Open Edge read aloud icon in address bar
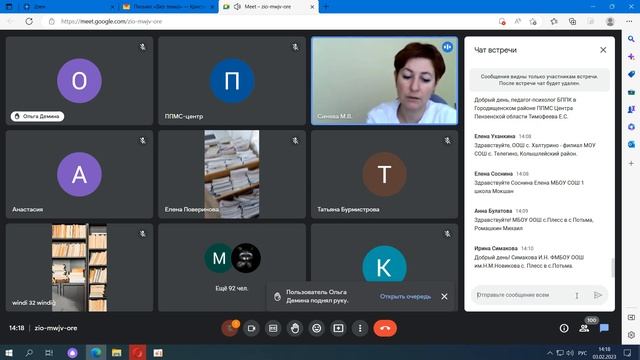Image resolution: width=640 pixels, height=360 pixels. coord(518,22)
